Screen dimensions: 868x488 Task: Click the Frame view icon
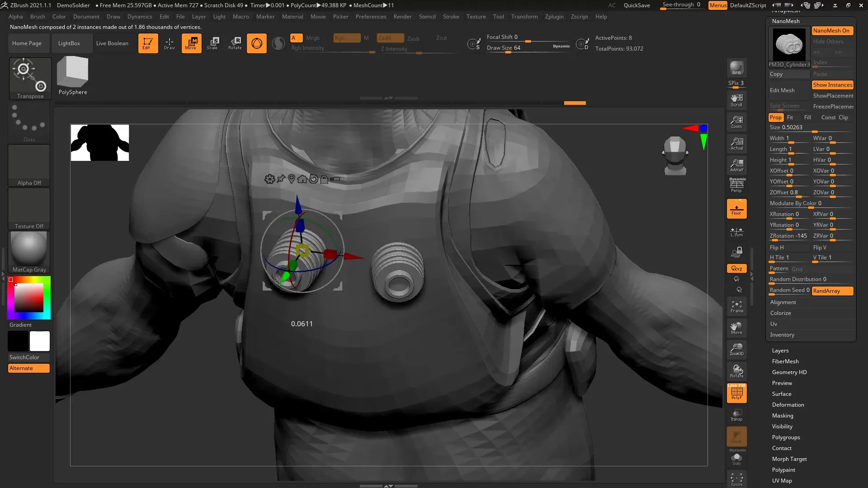[736, 306]
